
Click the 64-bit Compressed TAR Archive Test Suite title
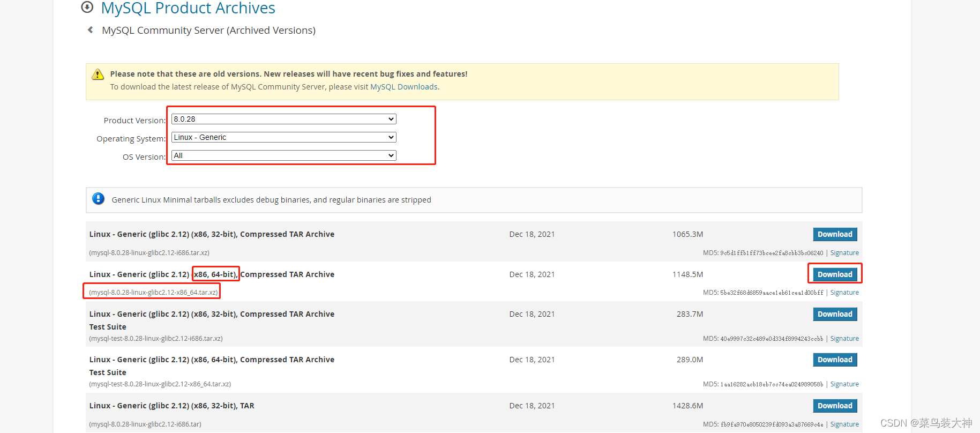(x=212, y=366)
